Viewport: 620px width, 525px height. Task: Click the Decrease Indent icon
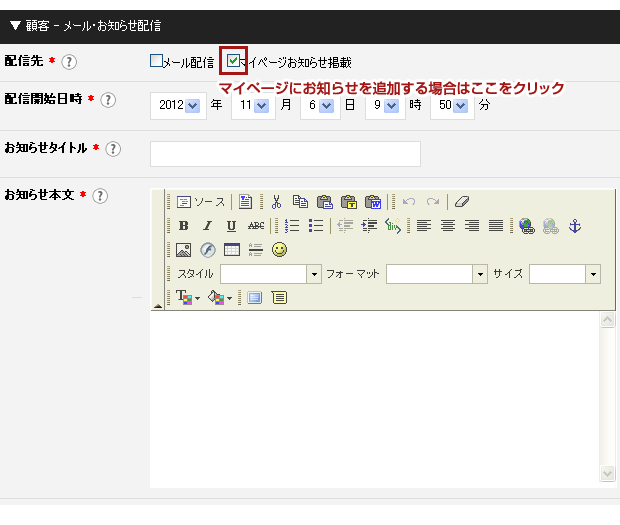(x=345, y=226)
